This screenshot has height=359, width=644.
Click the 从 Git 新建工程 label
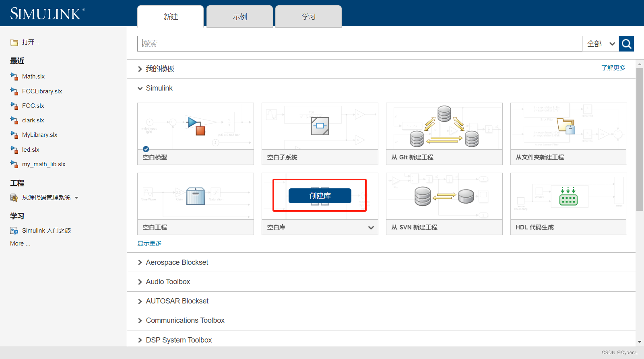click(x=412, y=157)
